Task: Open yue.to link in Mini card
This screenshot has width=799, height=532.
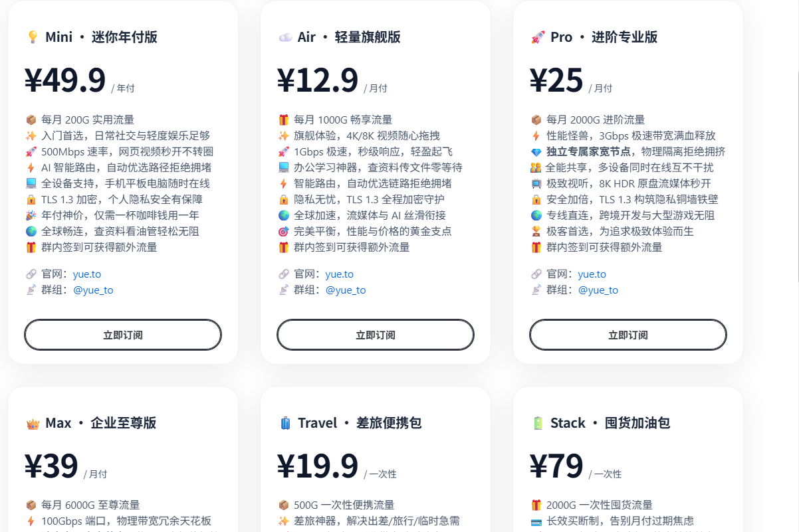Action: point(87,274)
